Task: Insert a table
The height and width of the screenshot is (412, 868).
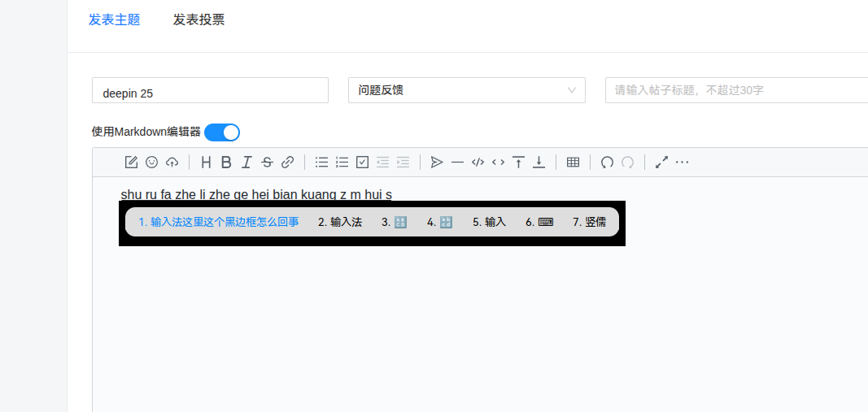Action: (573, 162)
